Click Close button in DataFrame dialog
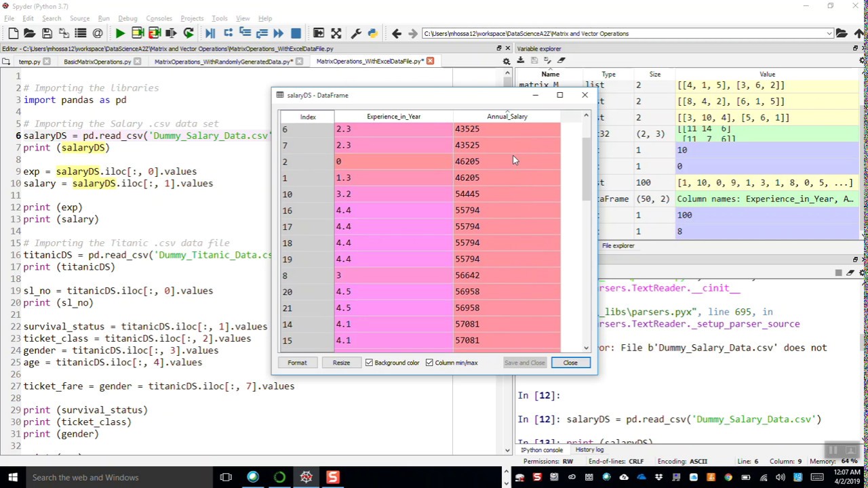 click(x=570, y=363)
